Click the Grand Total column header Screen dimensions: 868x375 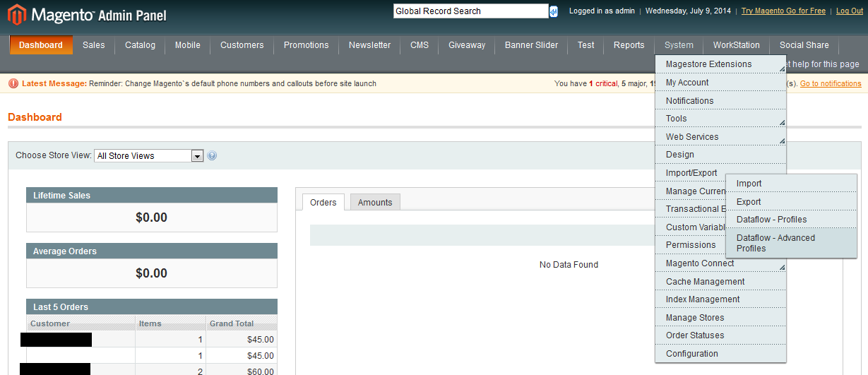(242, 323)
